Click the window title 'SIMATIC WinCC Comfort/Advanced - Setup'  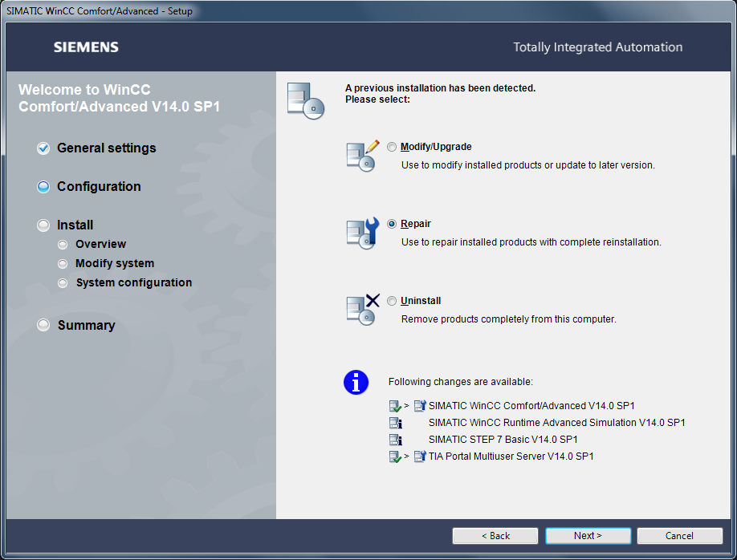[100, 11]
